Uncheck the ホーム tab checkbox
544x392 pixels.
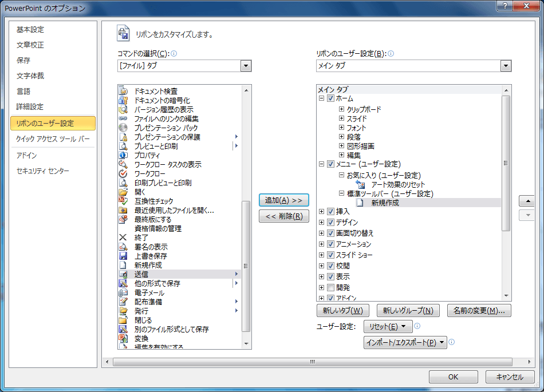coord(330,98)
